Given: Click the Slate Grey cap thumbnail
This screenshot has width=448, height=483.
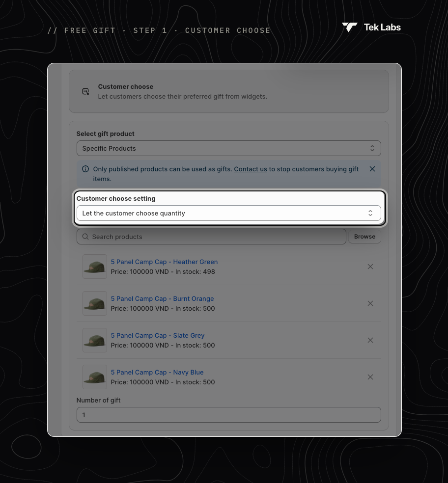Looking at the screenshot, I should click(95, 340).
